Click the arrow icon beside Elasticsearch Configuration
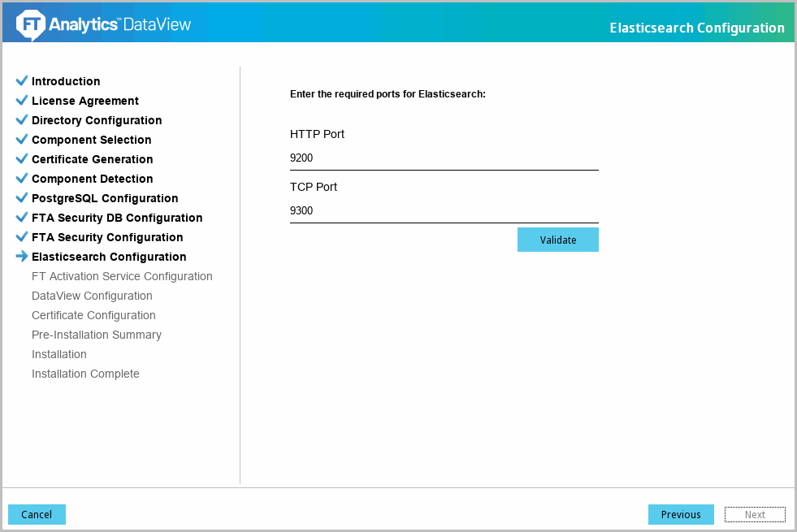This screenshot has width=797, height=532. pos(22,257)
